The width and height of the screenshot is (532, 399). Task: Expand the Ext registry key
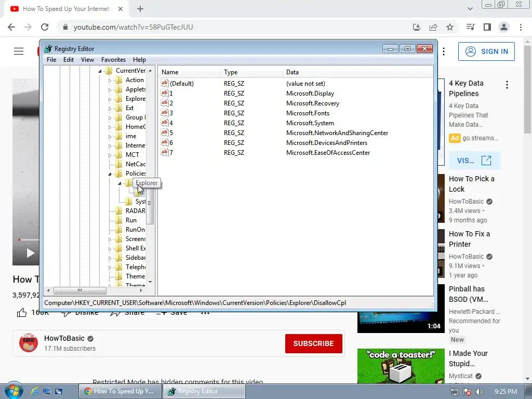[110, 109]
